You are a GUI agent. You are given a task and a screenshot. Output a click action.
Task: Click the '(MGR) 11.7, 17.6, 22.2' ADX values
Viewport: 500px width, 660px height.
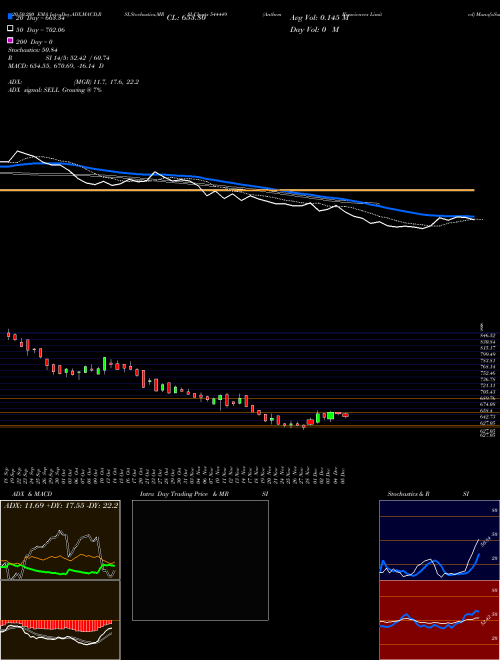pyautogui.click(x=106, y=82)
